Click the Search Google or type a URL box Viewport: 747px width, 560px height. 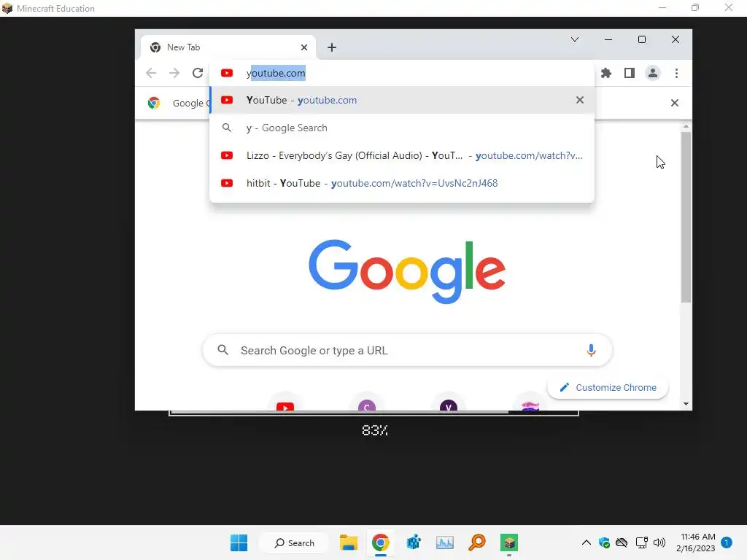[407, 351]
